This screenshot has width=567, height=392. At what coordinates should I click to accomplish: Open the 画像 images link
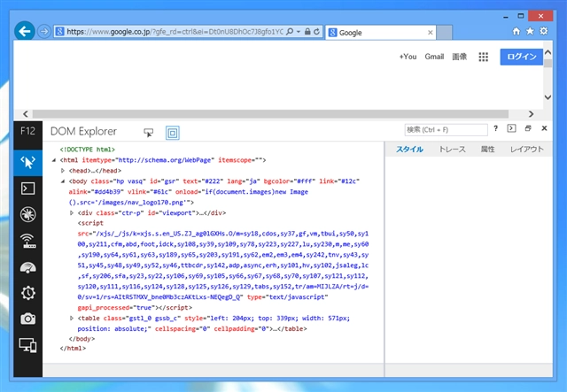tap(459, 57)
